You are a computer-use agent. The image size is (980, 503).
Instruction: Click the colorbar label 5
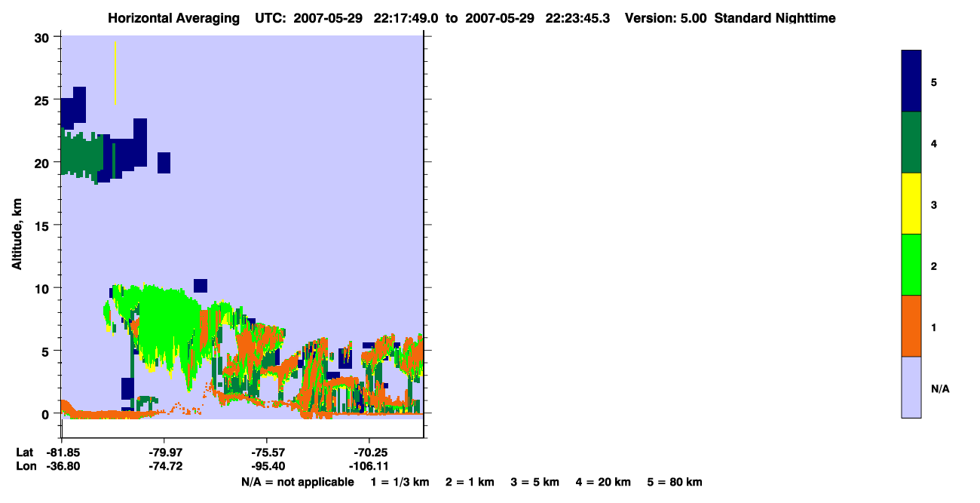pyautogui.click(x=934, y=82)
